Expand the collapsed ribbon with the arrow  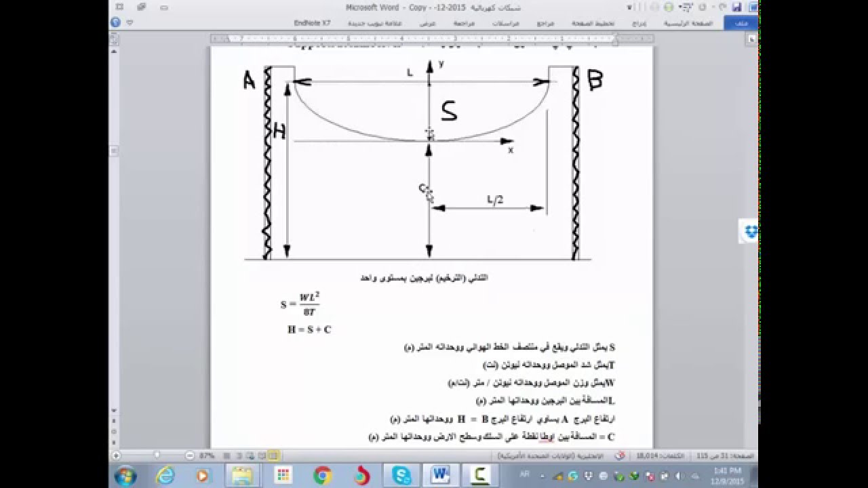coord(129,22)
